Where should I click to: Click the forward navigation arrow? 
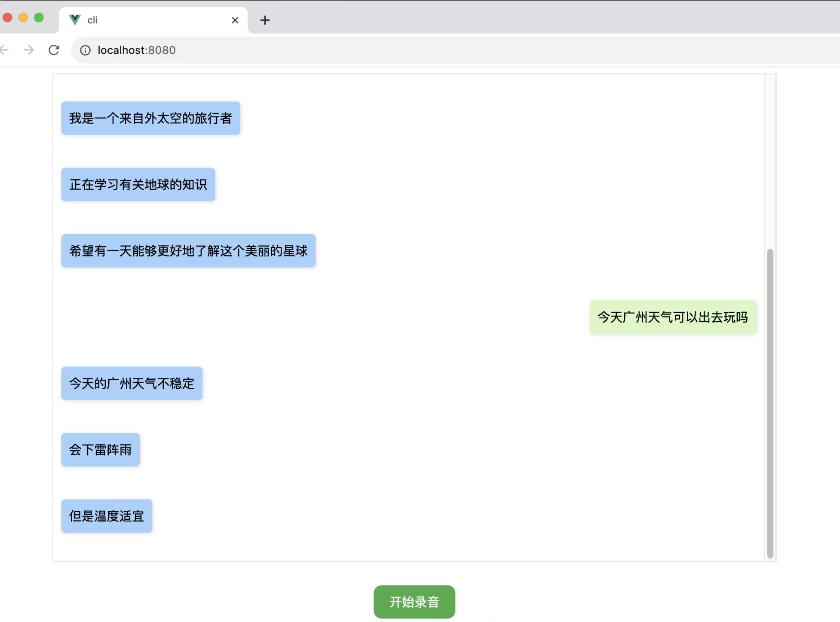(28, 50)
